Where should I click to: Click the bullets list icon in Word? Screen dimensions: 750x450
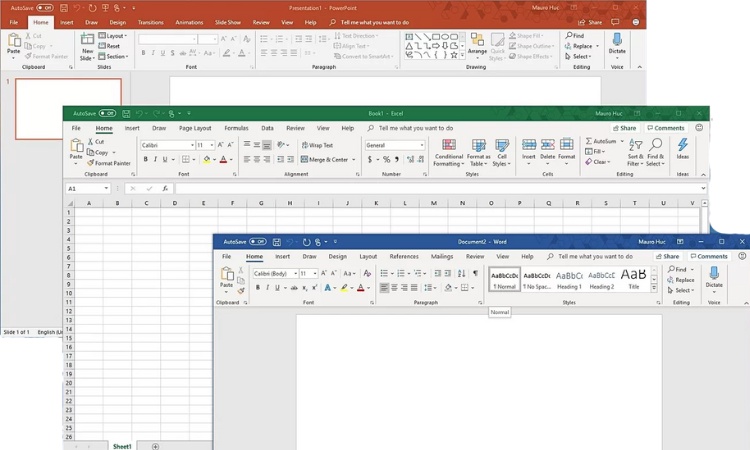384,273
